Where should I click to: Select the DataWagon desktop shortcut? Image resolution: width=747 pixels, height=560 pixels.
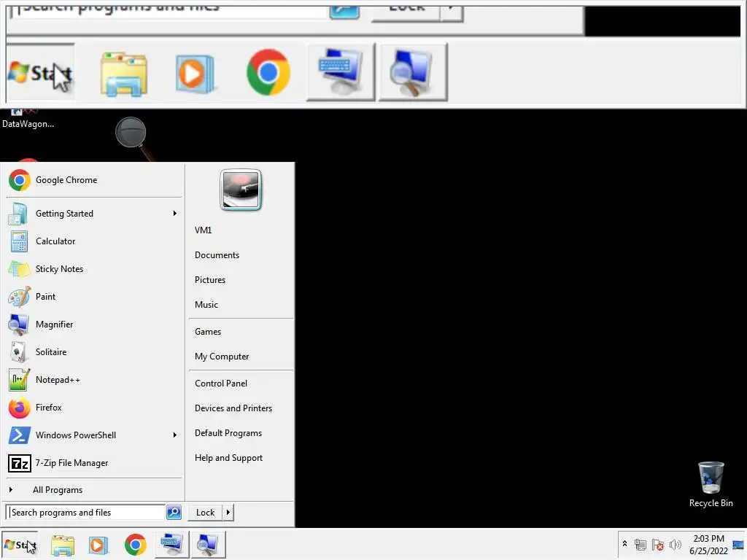[28, 120]
